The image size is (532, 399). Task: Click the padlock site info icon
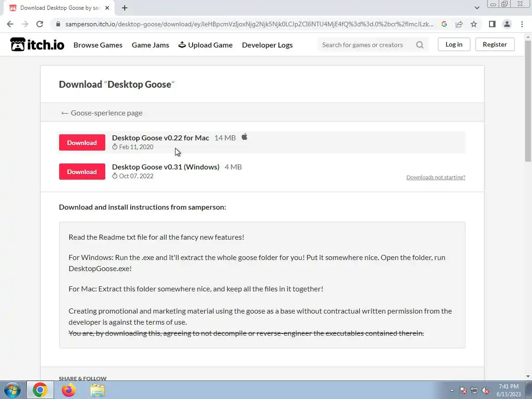[58, 24]
